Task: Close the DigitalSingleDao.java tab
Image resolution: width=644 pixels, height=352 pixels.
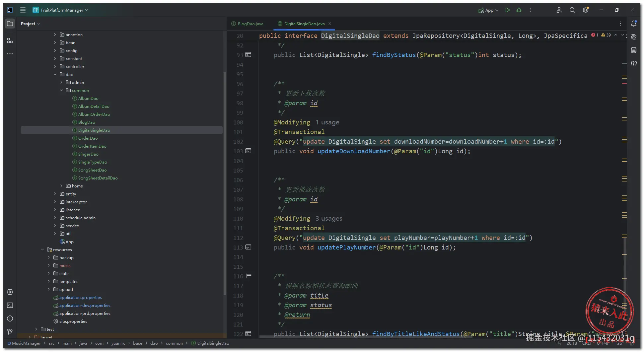Action: (x=330, y=24)
